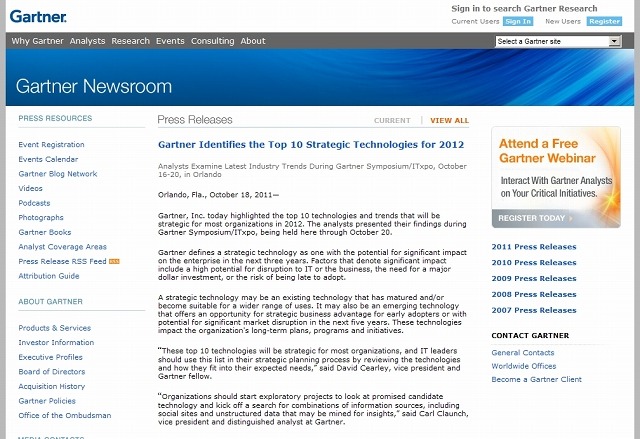This screenshot has height=439, width=640.
Task: Open the Select a Gartner site dropdown
Action: pyautogui.click(x=558, y=41)
